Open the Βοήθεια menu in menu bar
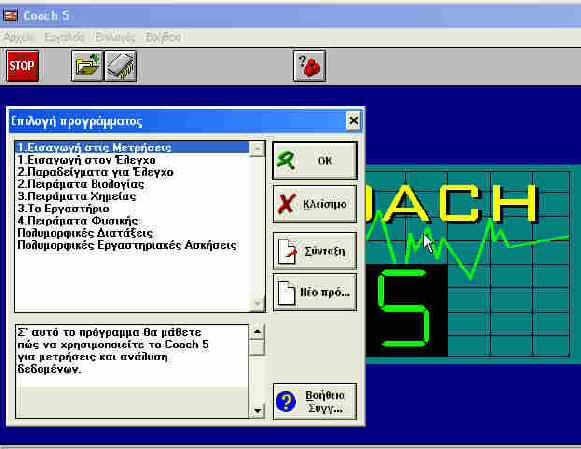This screenshot has width=581, height=449. tap(163, 37)
